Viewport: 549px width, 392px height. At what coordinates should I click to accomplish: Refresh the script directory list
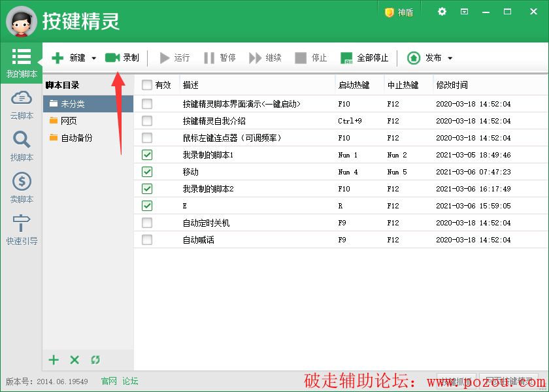point(95,360)
